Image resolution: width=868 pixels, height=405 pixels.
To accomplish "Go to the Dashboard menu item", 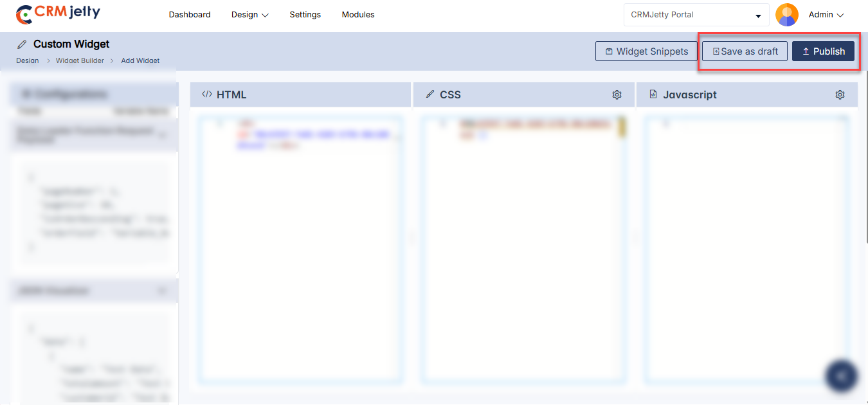I will [x=190, y=15].
